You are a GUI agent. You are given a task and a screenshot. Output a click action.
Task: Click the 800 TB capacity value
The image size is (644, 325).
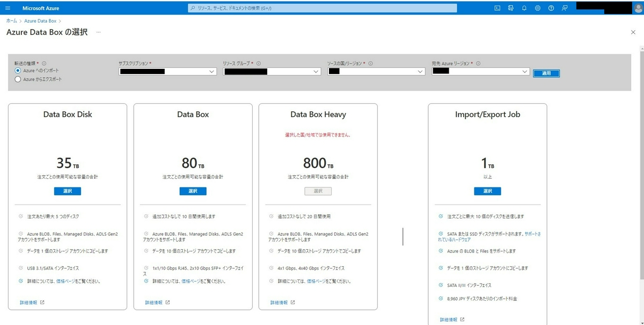pos(318,163)
